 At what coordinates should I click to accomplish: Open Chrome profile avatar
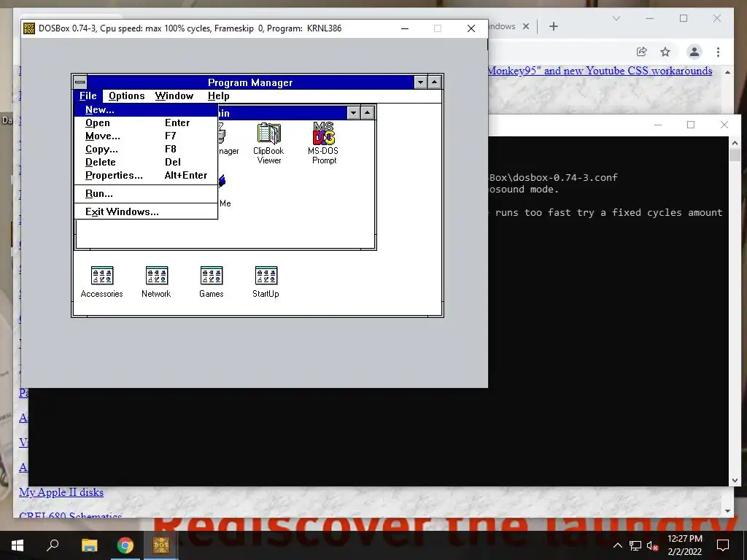tap(694, 52)
